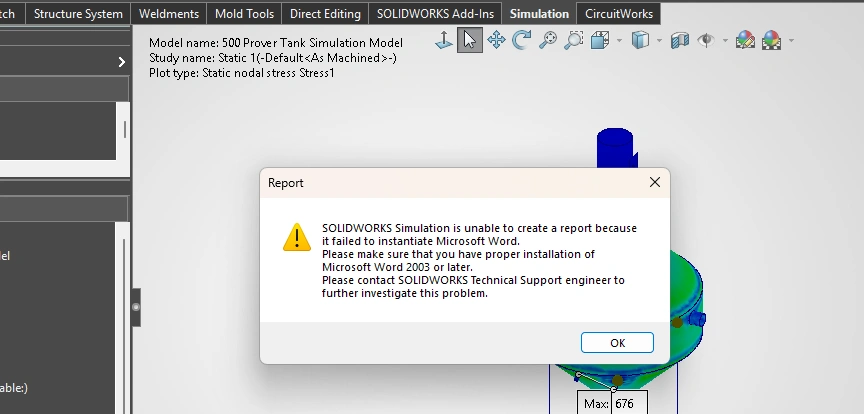Screen dimensions: 864x414
Task: Click the upper panel vertical scrollbar
Action: (x=125, y=130)
